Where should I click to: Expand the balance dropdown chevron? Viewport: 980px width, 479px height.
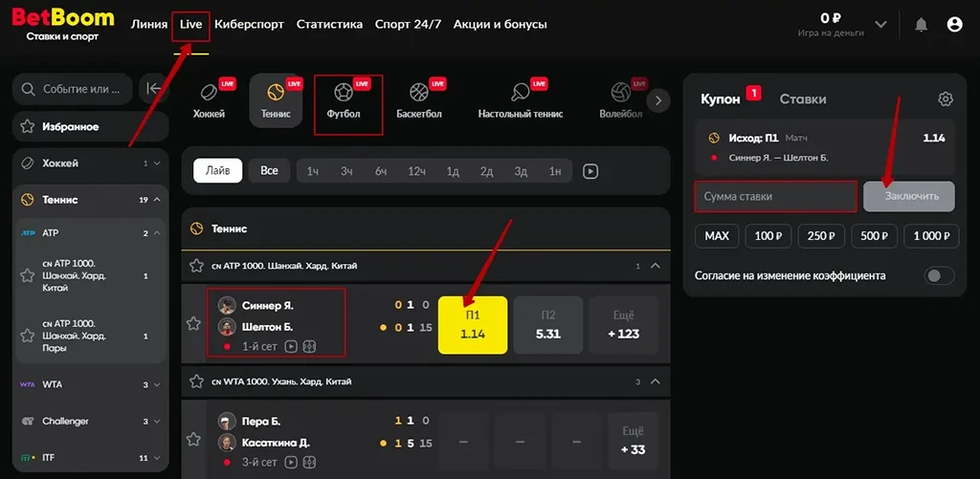tap(880, 25)
